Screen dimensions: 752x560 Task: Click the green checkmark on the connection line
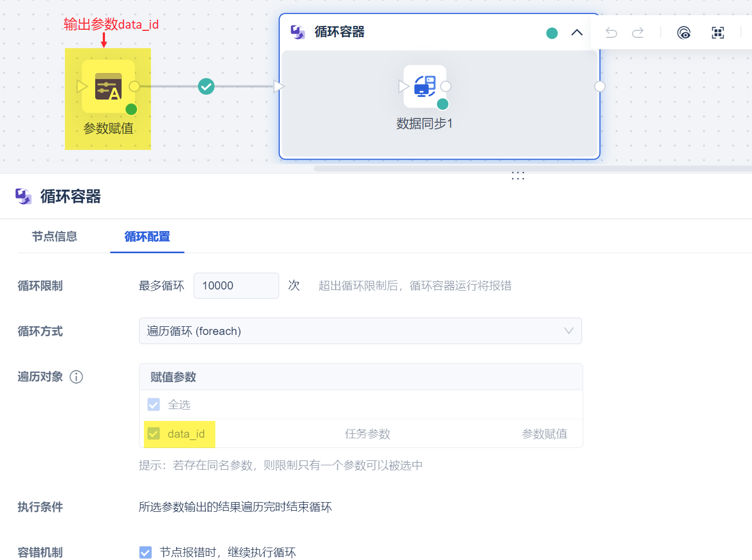pyautogui.click(x=206, y=86)
